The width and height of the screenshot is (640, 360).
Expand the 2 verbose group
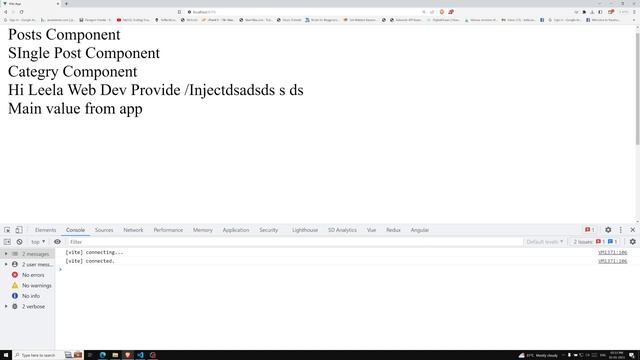(6, 307)
